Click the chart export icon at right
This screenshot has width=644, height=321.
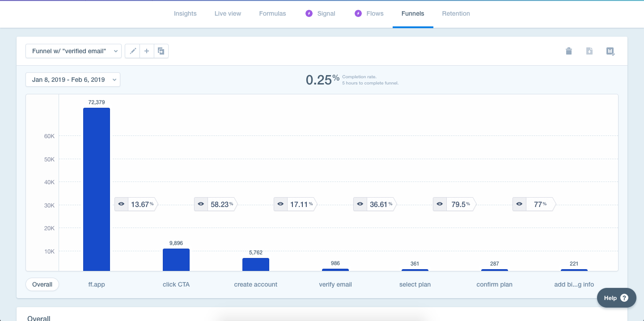pyautogui.click(x=610, y=51)
